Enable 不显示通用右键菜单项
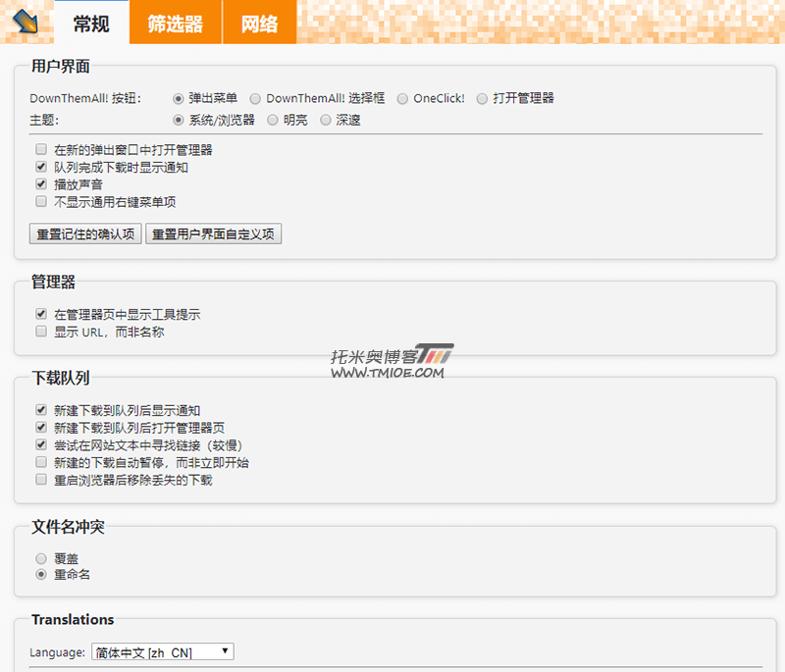Screen dimensions: 785x672 pos(40,202)
